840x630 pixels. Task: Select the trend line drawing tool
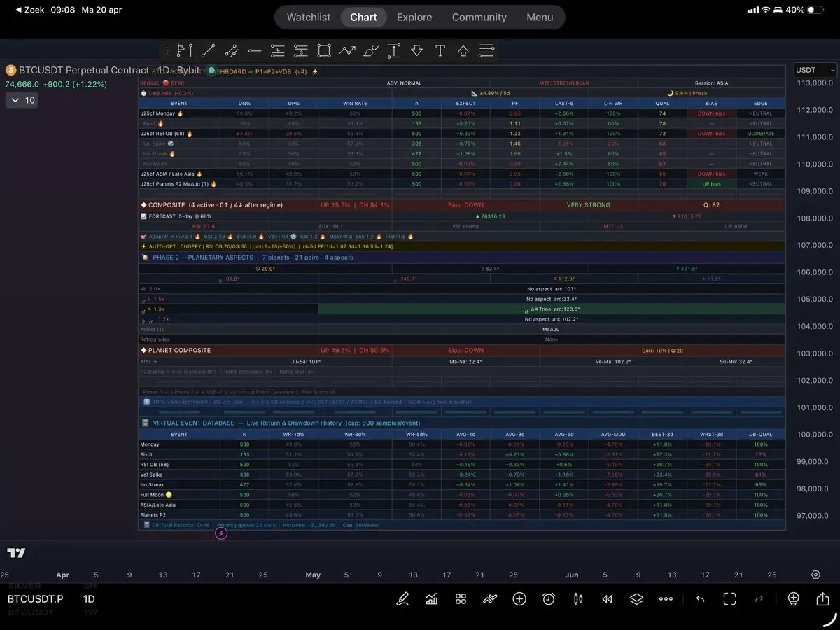(x=208, y=50)
